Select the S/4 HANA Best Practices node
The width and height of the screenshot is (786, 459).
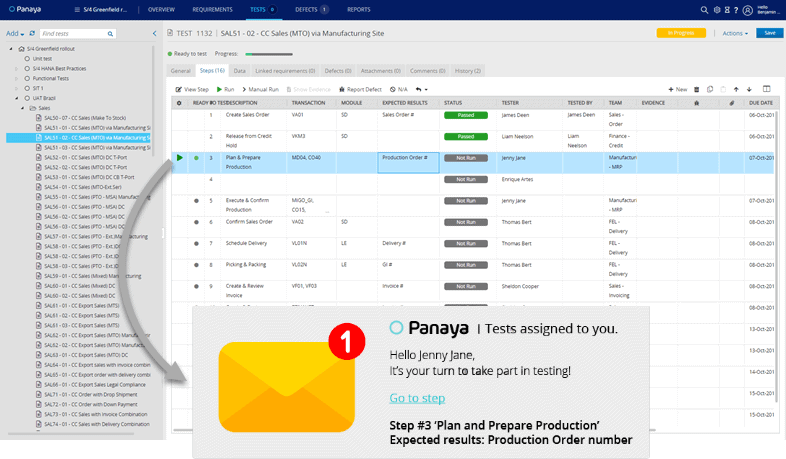tap(27, 69)
